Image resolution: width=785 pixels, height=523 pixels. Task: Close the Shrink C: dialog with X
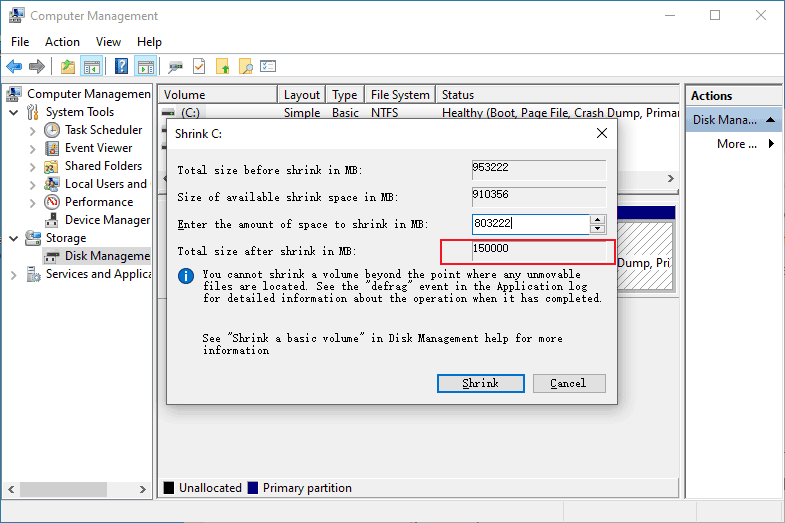click(x=602, y=133)
